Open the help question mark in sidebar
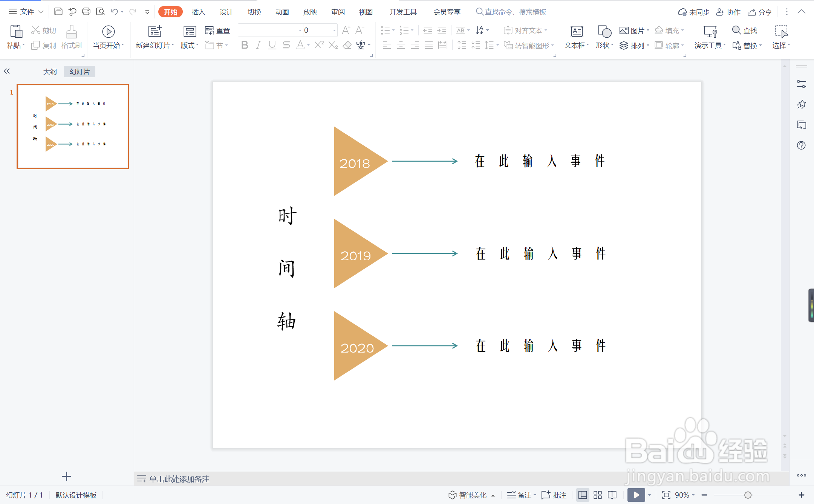Screen dimensions: 814x504 coord(801,145)
